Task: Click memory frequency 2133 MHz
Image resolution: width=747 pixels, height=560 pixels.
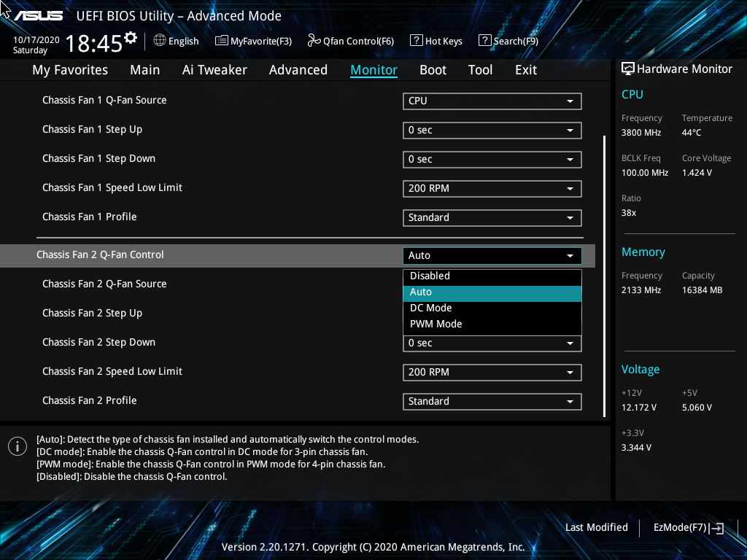Action: 641,290
